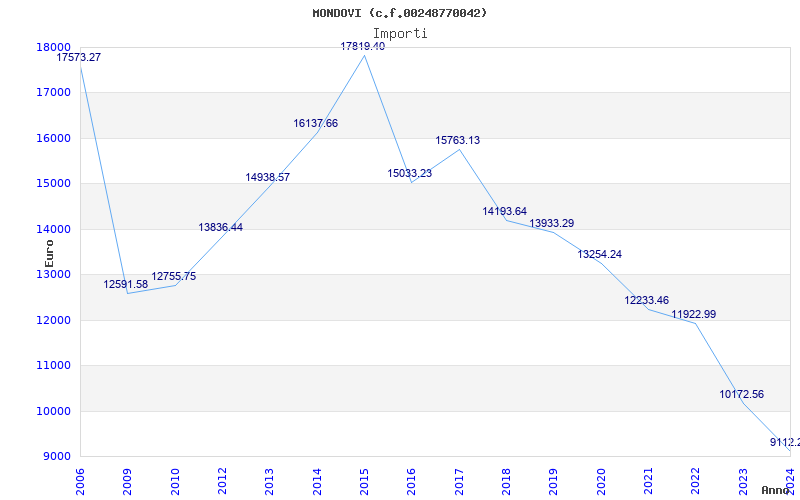Viewport: 800px width, 500px height.
Task: Select data label 11922.99
Action: click(694, 315)
